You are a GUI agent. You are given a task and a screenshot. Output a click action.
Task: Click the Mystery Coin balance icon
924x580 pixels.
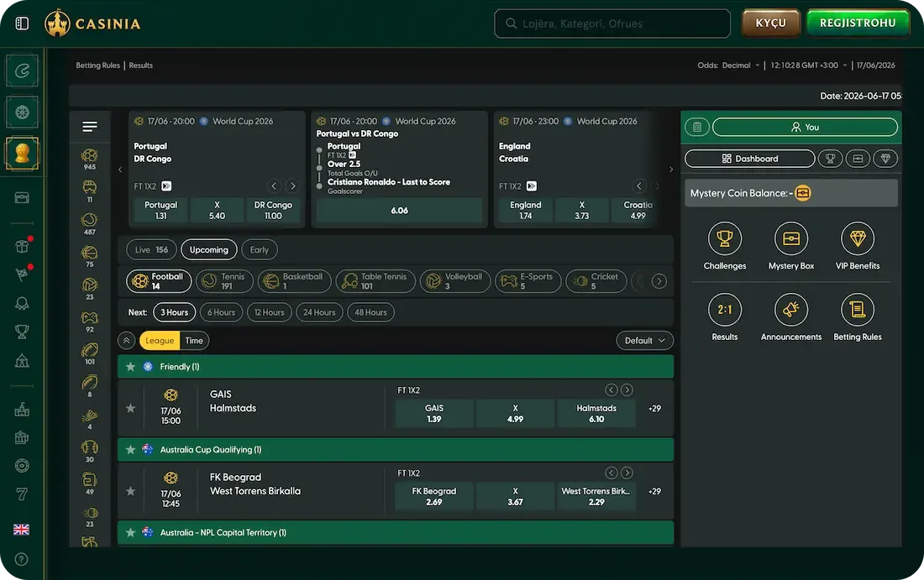pos(802,193)
